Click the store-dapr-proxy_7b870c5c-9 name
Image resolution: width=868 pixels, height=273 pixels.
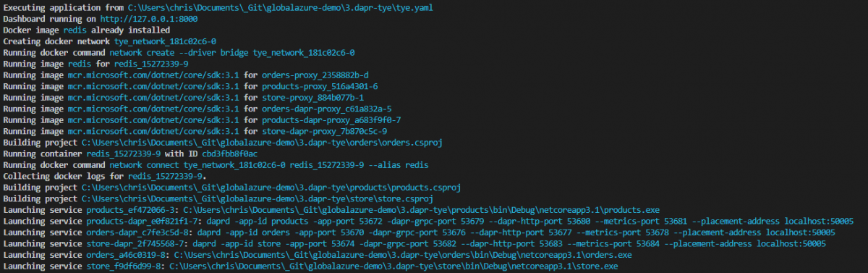point(325,132)
